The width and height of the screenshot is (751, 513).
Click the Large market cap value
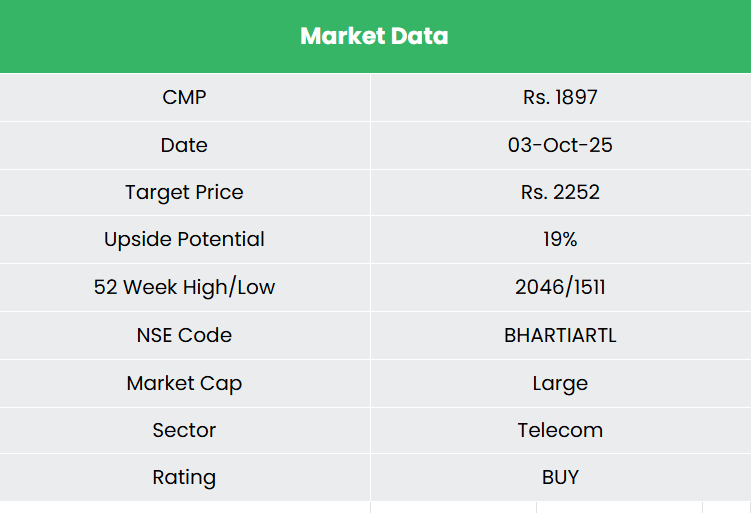tap(560, 383)
